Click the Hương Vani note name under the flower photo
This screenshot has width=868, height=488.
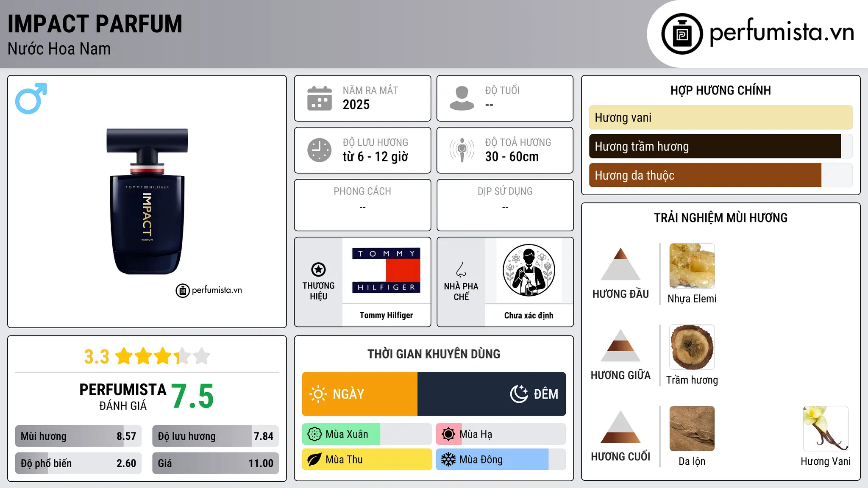[x=826, y=461]
